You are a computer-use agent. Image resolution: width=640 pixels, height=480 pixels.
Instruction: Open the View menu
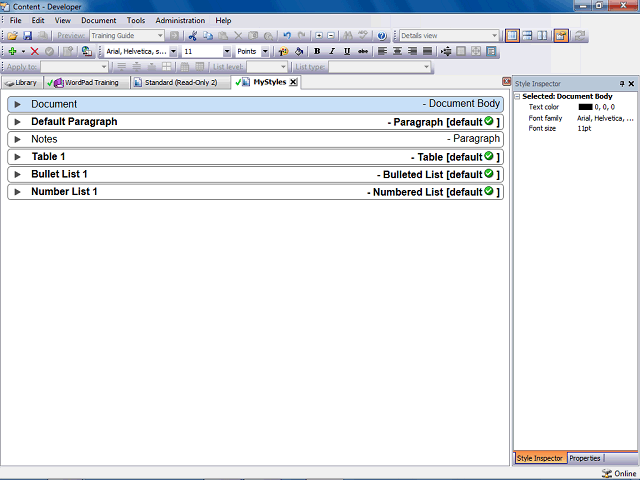[62, 20]
